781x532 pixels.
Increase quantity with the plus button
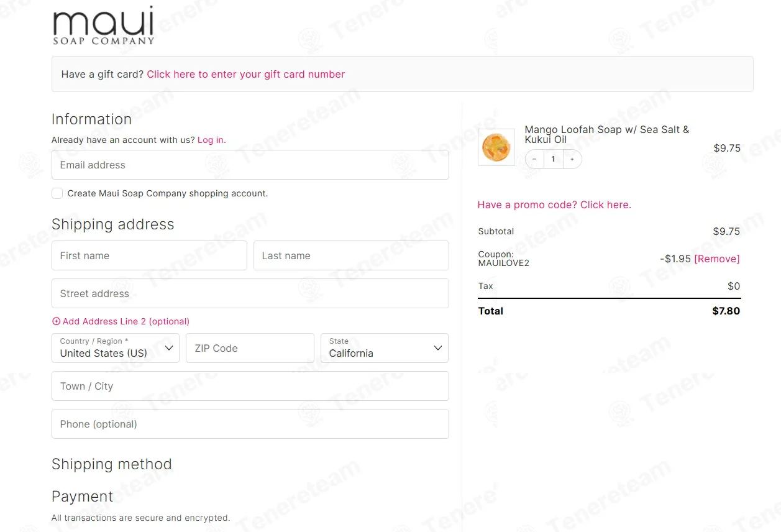click(572, 159)
